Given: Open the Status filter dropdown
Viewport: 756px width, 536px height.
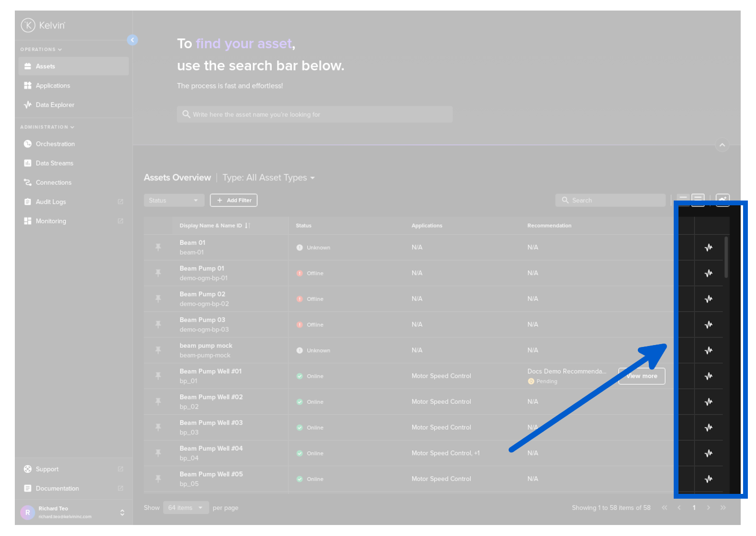Looking at the screenshot, I should click(x=174, y=201).
